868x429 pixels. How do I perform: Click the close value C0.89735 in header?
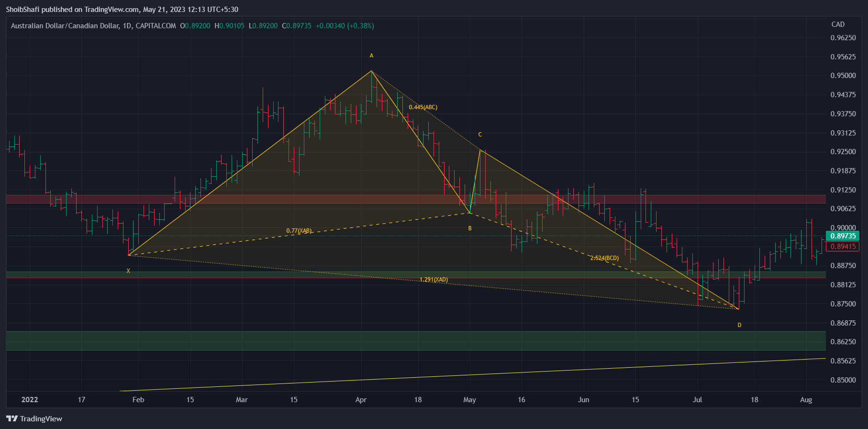coord(297,26)
